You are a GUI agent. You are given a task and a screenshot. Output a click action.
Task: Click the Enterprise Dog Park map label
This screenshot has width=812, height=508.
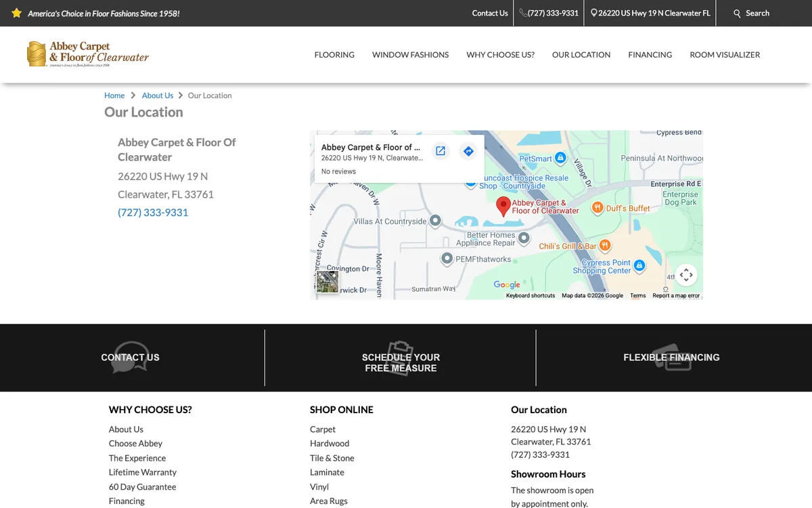point(680,198)
